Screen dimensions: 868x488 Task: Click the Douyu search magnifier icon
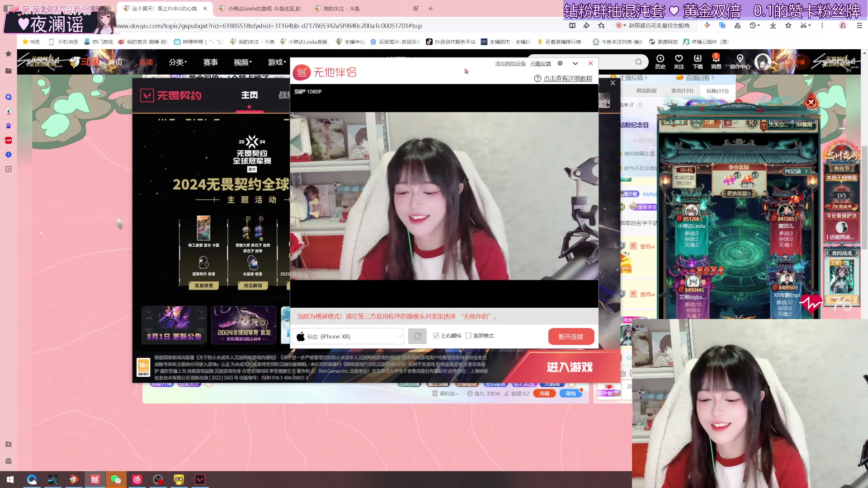point(638,62)
